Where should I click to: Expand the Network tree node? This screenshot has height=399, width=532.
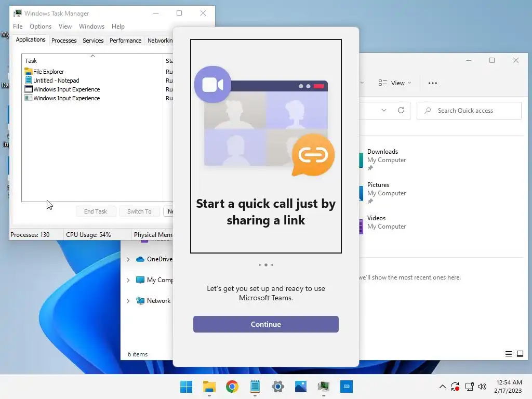coord(128,301)
